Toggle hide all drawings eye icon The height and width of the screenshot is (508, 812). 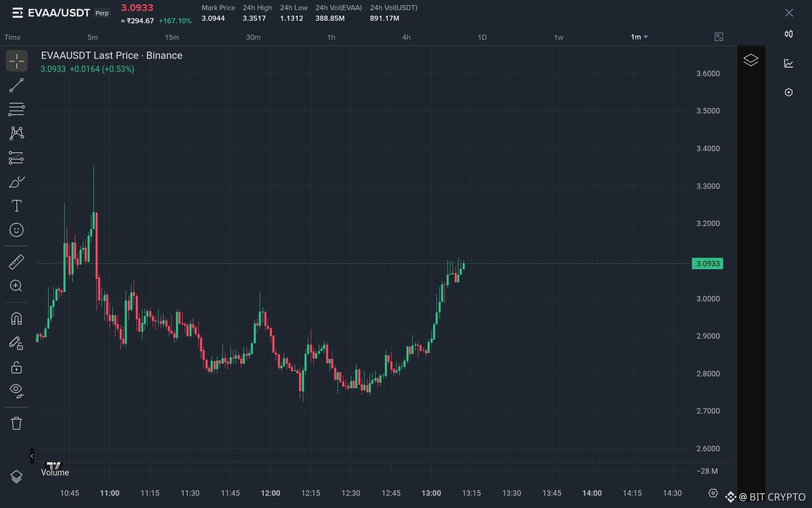pos(16,391)
